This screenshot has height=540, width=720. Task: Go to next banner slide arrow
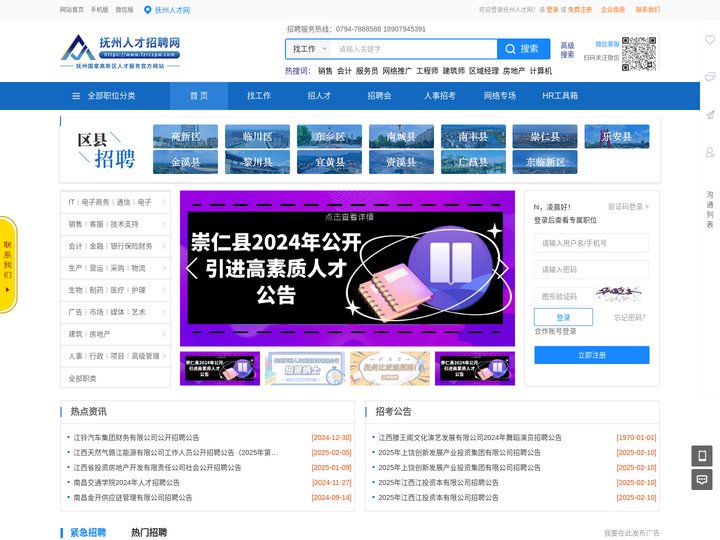[x=503, y=268]
